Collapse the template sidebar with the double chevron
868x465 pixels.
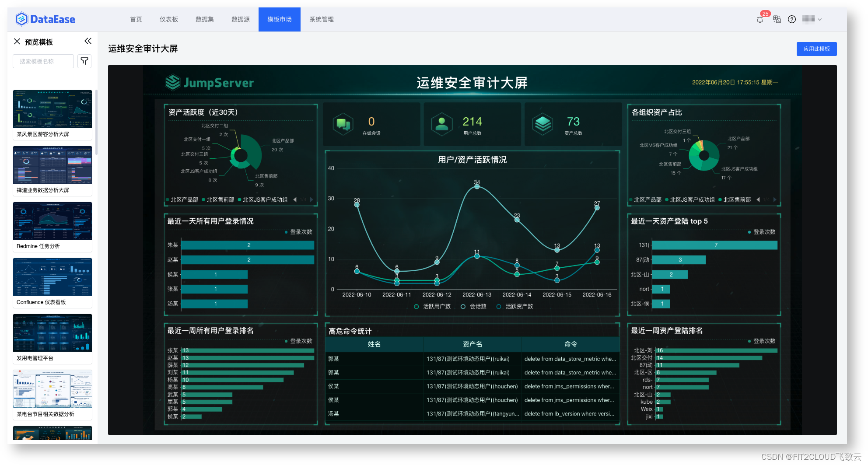(87, 41)
